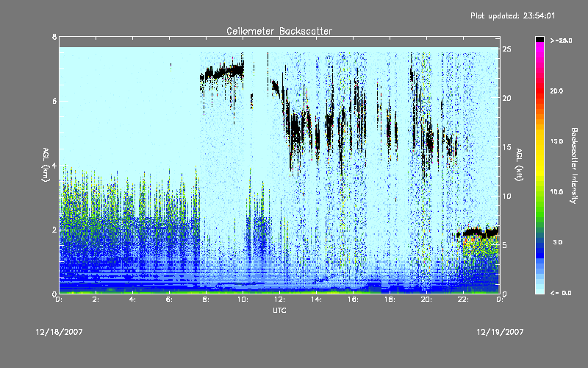Click the 'AGL (kft)' axis label
The image size is (588, 368).
(520, 165)
